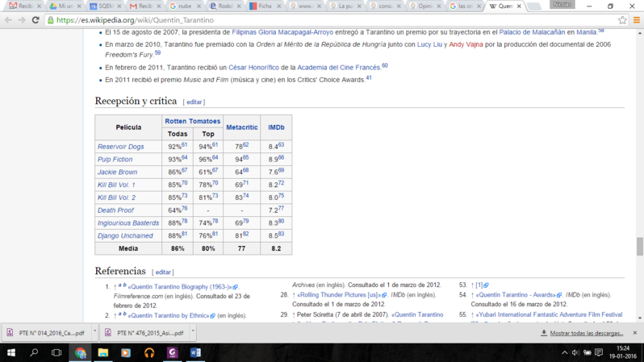Click the browser forward arrow
Viewport: 644px width, 362px height.
tap(21, 19)
